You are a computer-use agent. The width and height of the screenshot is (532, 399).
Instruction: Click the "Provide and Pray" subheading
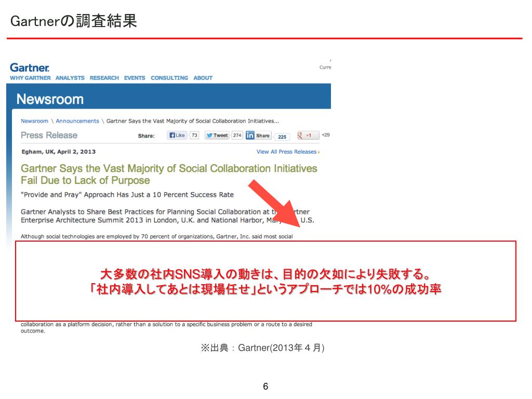pos(127,195)
